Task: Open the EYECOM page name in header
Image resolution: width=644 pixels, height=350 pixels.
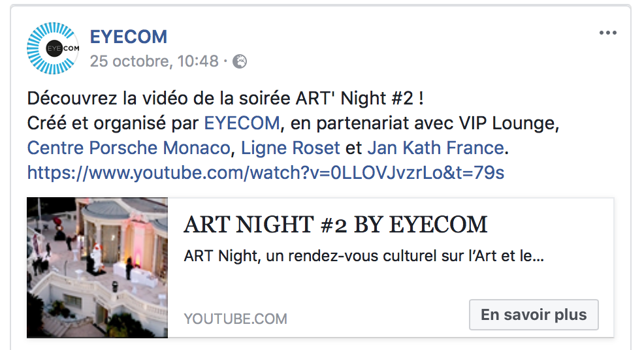Action: [129, 37]
